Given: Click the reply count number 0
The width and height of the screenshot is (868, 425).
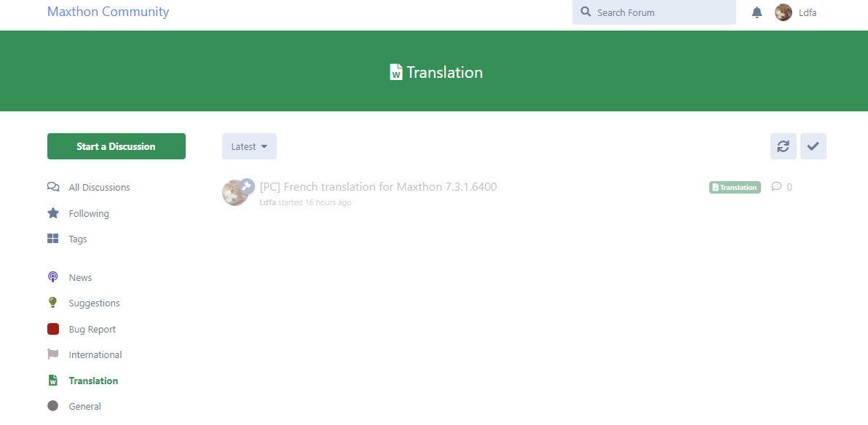Looking at the screenshot, I should pyautogui.click(x=789, y=187).
